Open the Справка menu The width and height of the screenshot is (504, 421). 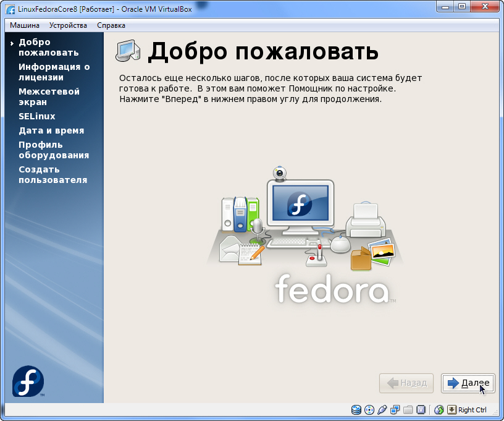click(x=111, y=25)
